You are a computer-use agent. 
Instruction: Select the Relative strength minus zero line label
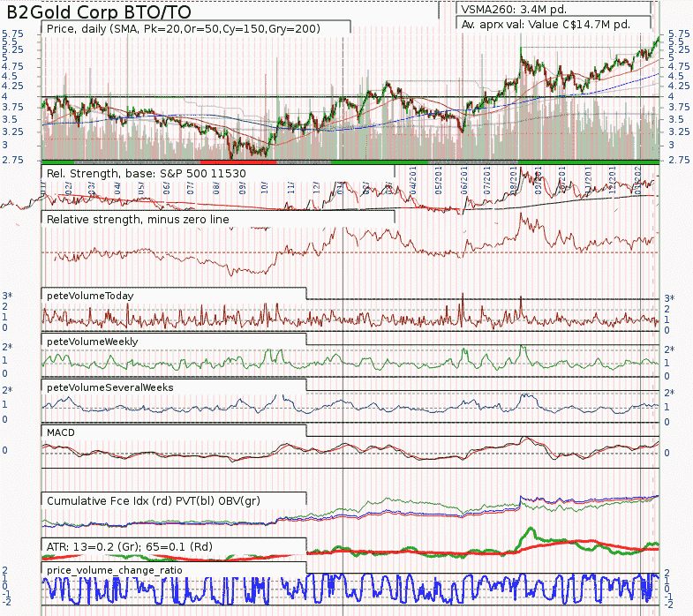click(138, 219)
